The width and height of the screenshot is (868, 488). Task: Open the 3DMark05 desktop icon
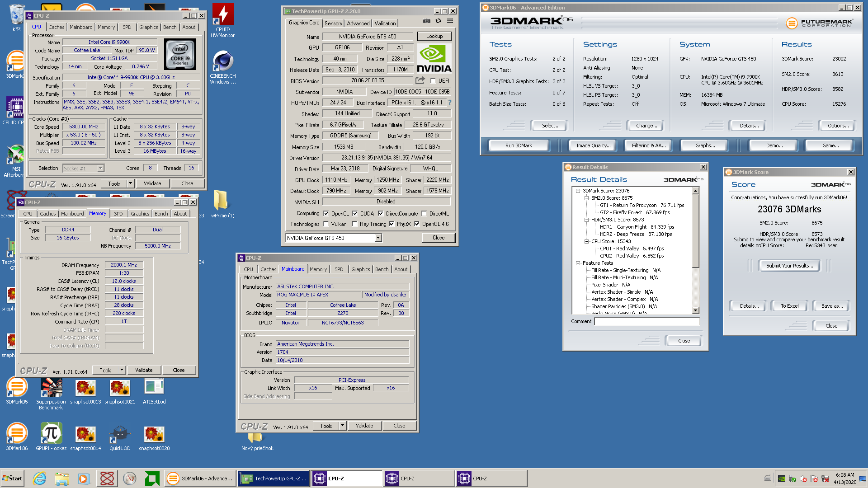17,390
